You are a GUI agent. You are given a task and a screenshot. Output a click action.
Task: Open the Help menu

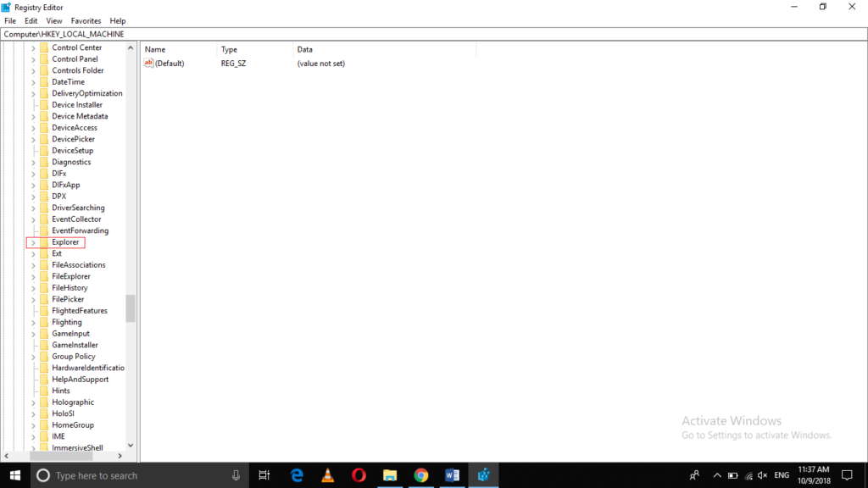(x=117, y=21)
